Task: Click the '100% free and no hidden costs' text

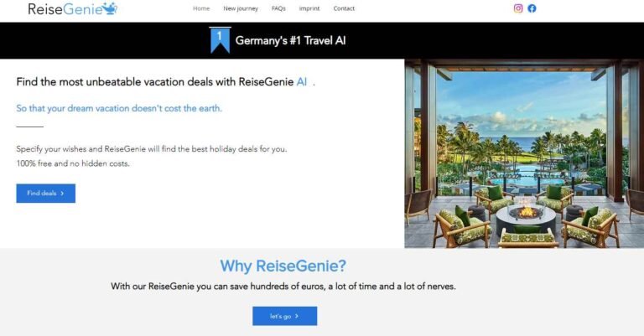Action: 73,163
